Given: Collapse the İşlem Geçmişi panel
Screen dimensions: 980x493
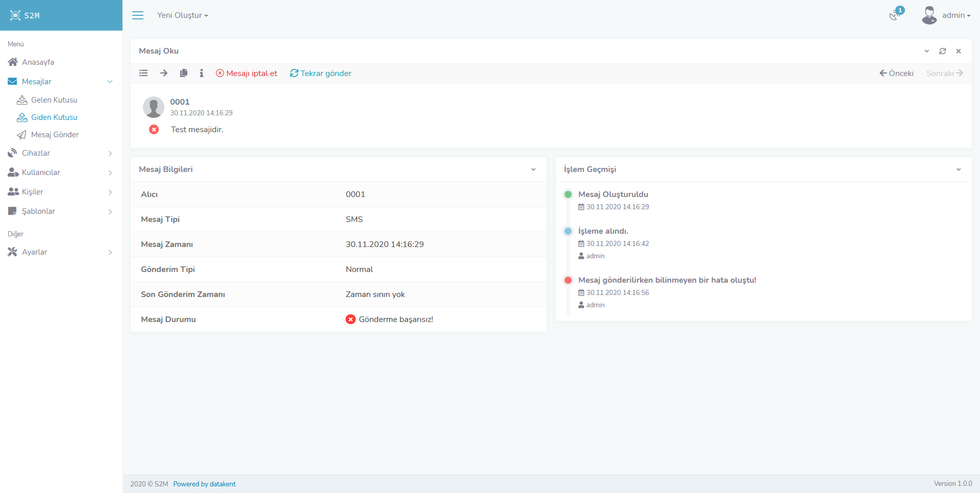Looking at the screenshot, I should point(959,169).
